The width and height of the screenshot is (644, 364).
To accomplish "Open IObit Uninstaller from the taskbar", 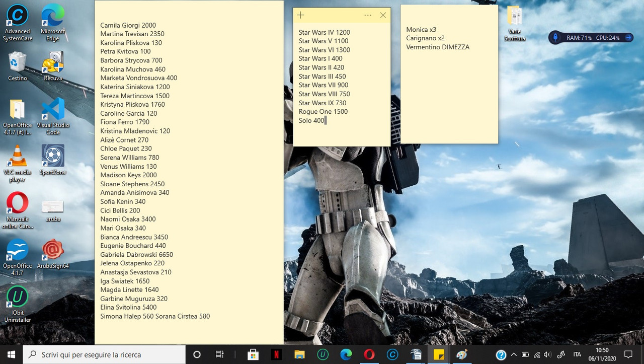I will coord(323,354).
